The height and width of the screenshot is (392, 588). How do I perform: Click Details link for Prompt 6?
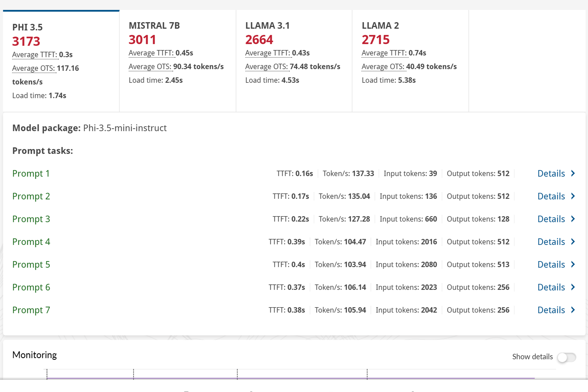[551, 287]
